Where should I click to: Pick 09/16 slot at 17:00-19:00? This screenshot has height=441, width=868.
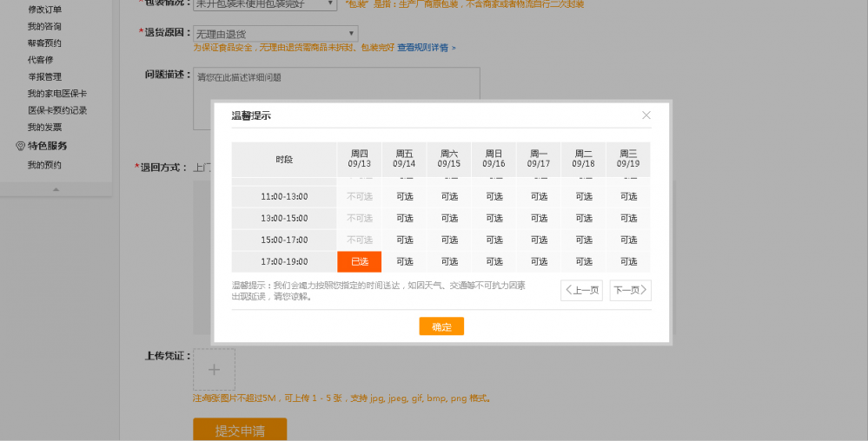pyautogui.click(x=494, y=261)
